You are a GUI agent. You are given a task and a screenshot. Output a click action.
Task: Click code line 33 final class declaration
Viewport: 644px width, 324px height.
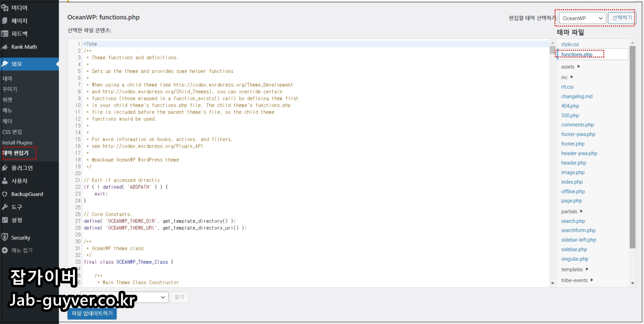point(128,262)
